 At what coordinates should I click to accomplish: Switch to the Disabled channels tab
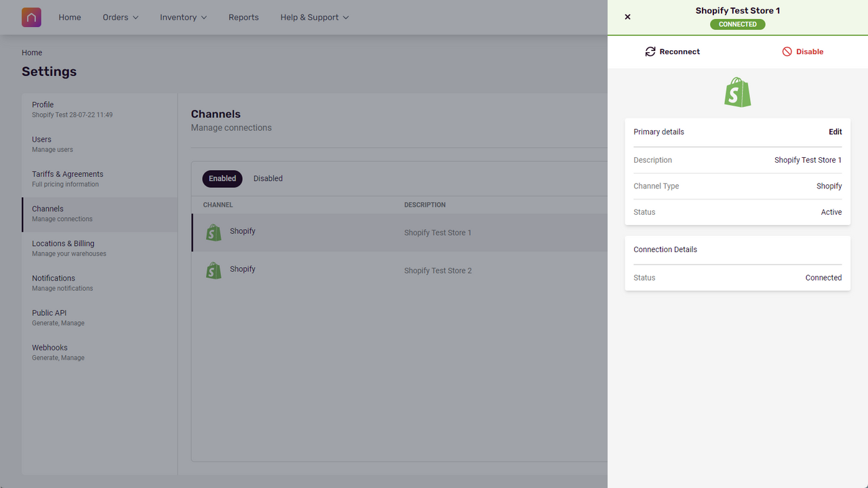[268, 178]
